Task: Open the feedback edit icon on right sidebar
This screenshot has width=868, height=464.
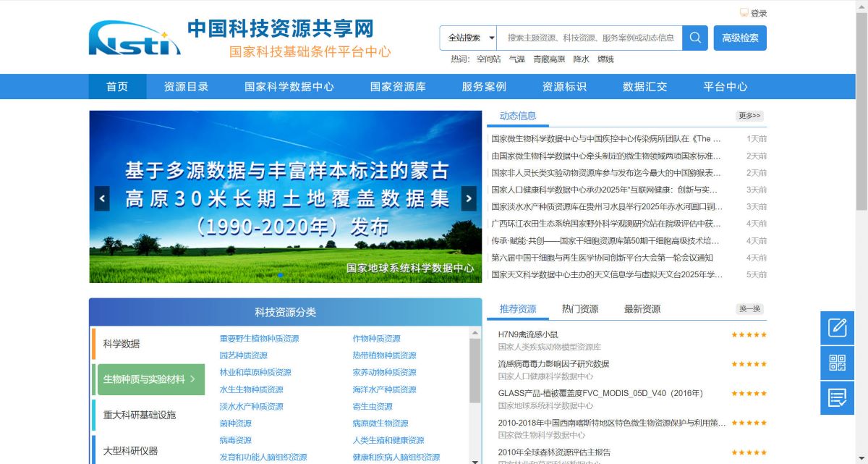Action: click(837, 327)
